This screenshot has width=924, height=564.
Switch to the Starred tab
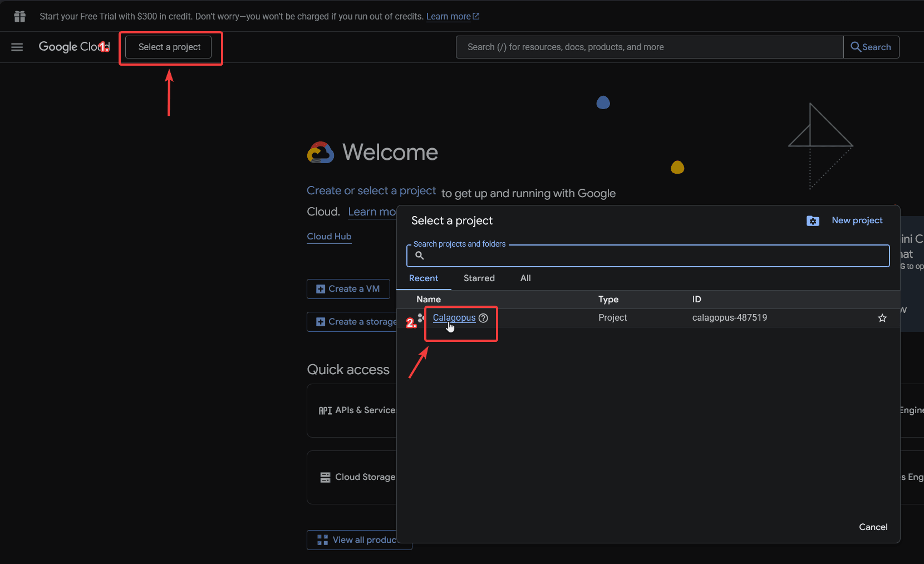click(x=479, y=278)
